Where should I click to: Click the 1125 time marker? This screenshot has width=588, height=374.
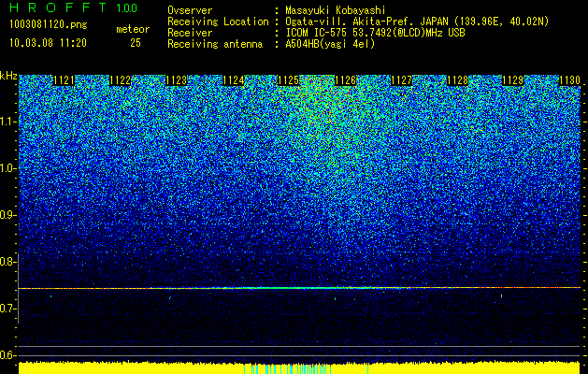[x=288, y=80]
